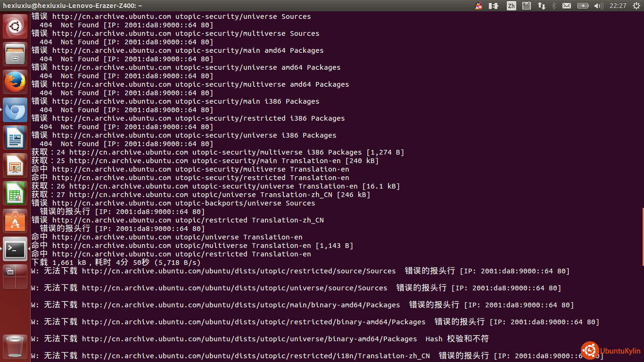Open the messaging mail indicator
The width and height of the screenshot is (644, 362).
[x=566, y=6]
